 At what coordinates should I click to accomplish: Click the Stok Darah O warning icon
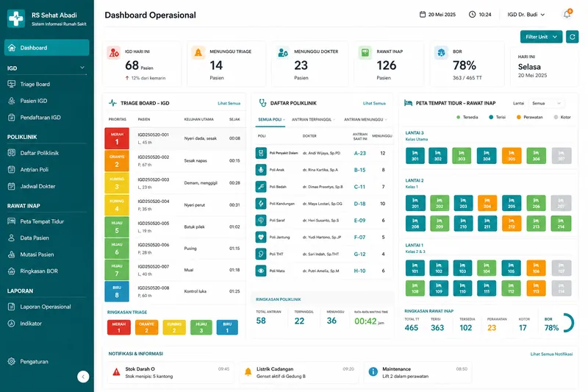[x=116, y=372]
